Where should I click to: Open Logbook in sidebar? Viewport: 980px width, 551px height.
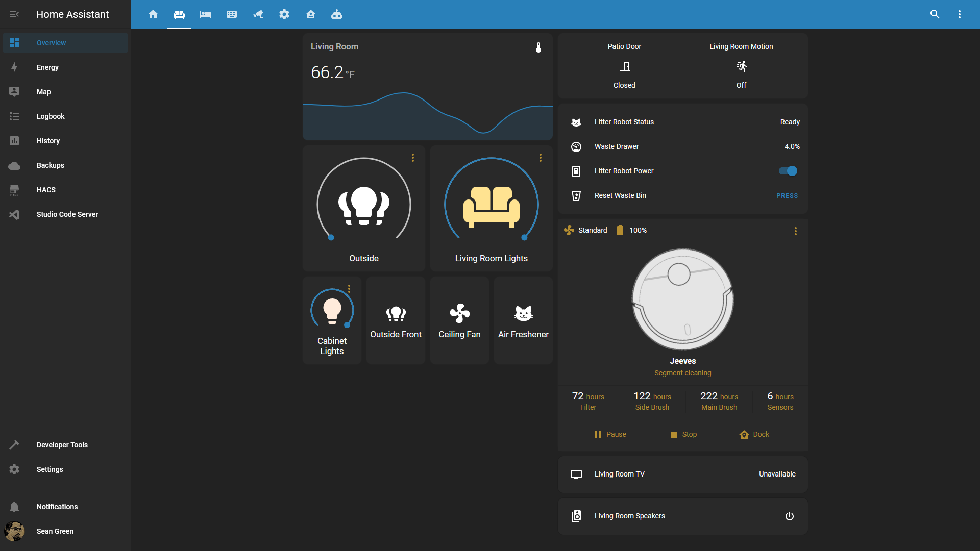pos(65,116)
